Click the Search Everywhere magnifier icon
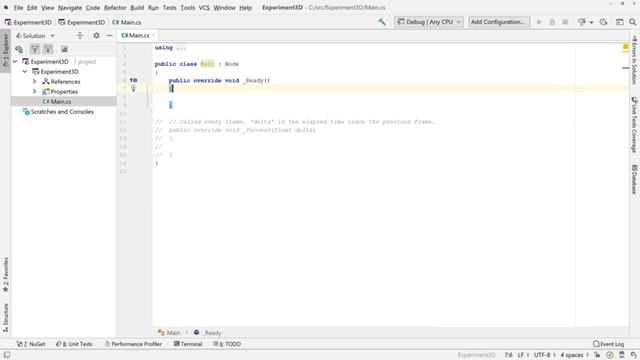This screenshot has height=360, width=640. [632, 22]
